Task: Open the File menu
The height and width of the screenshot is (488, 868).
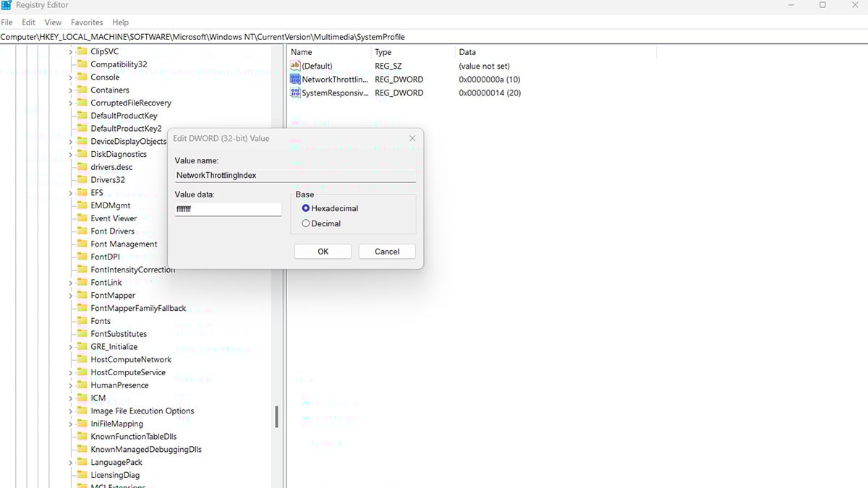Action: (x=7, y=22)
